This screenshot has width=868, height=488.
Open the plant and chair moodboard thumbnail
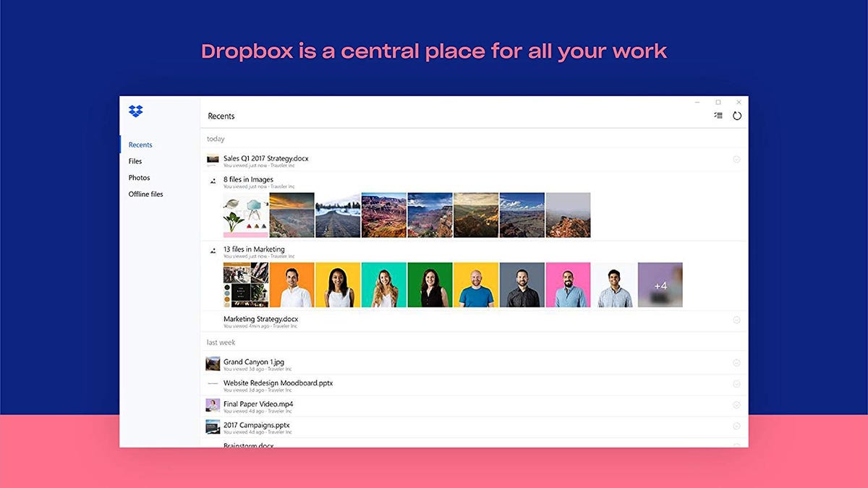pyautogui.click(x=246, y=215)
